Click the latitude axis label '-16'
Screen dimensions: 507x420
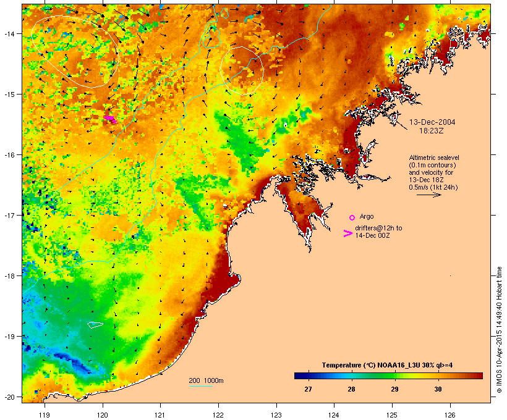9,155
